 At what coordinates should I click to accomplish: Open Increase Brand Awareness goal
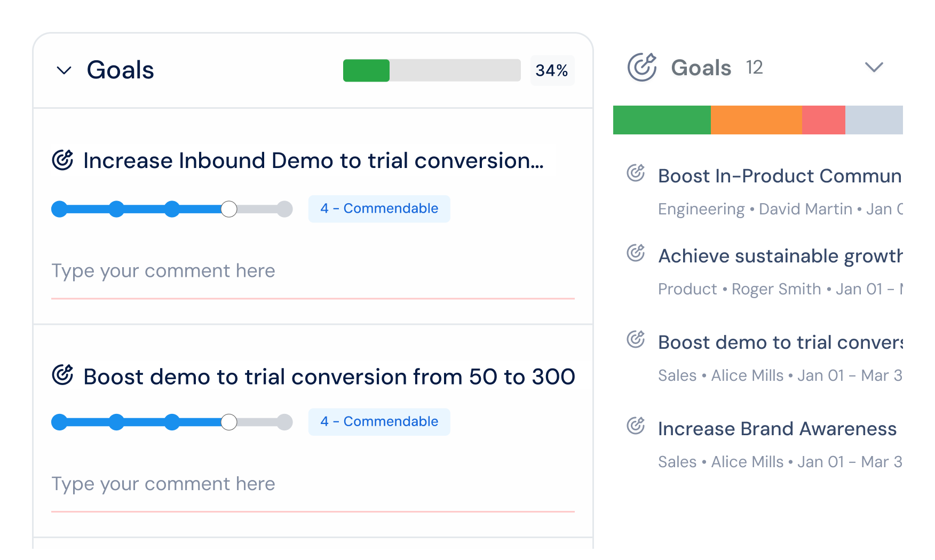[777, 429]
